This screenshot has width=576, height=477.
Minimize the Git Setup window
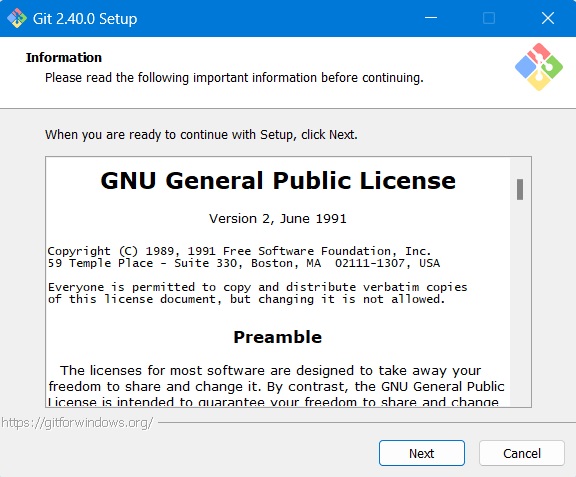(x=431, y=18)
